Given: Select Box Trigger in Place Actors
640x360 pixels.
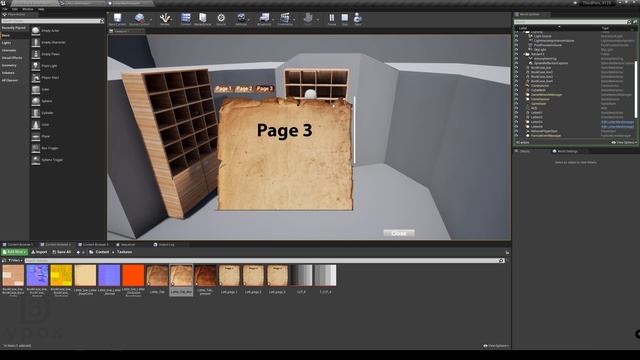Looking at the screenshot, I should [x=46, y=148].
